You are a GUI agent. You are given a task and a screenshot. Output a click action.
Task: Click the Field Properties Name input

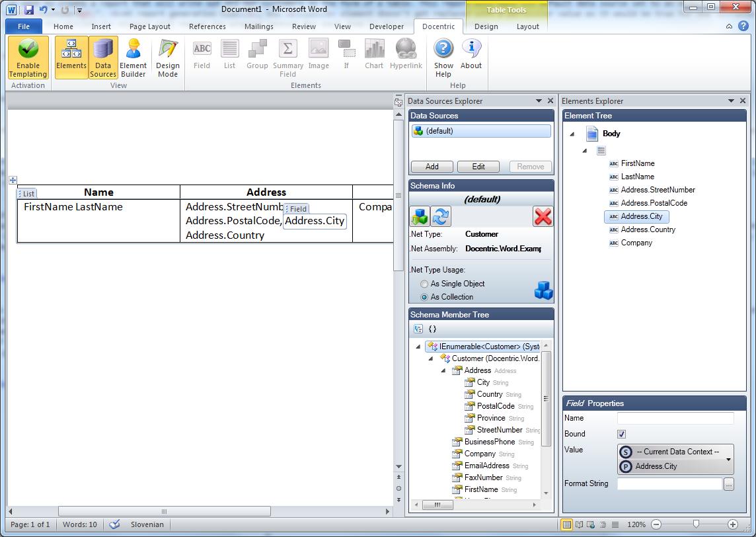[x=675, y=419]
